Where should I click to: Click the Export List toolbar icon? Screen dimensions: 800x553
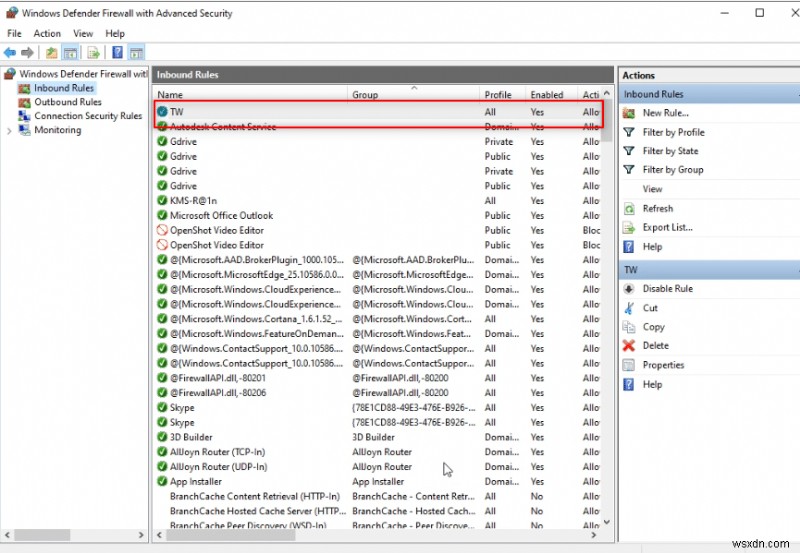pos(93,52)
